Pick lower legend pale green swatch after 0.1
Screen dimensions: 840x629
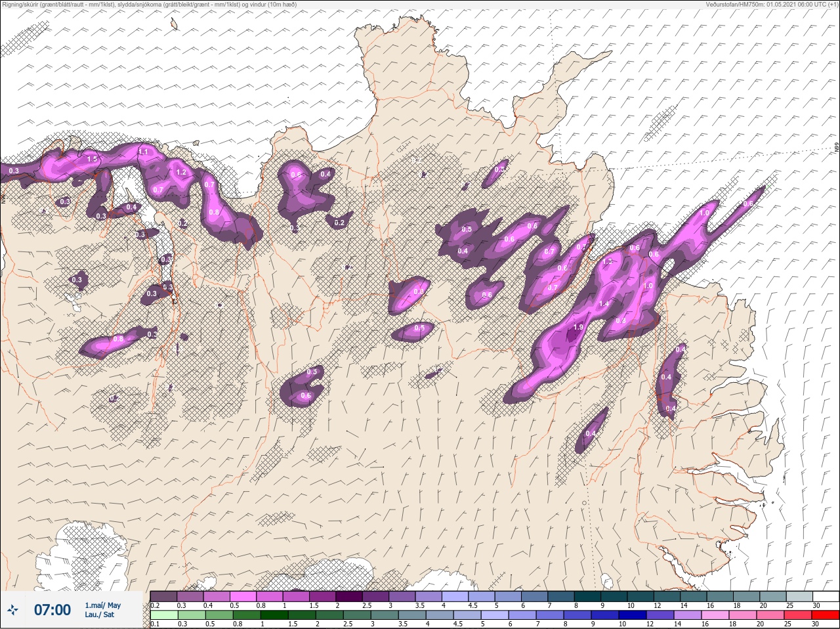tap(163, 615)
